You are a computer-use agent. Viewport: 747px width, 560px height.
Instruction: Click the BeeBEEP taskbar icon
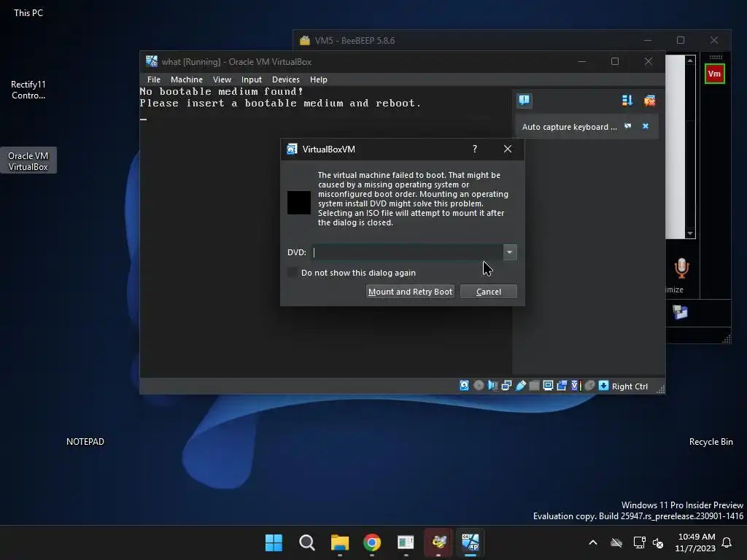(x=438, y=542)
